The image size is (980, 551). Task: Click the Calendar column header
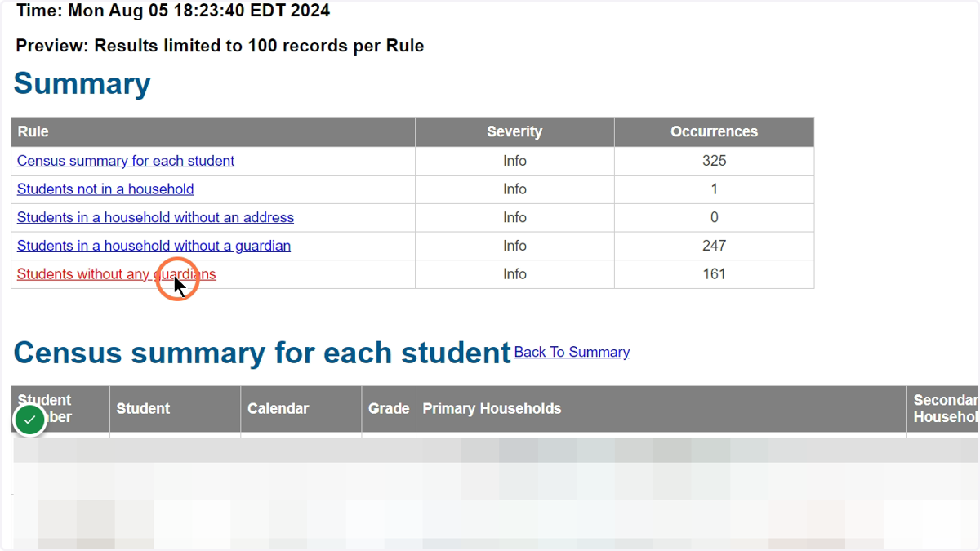301,409
